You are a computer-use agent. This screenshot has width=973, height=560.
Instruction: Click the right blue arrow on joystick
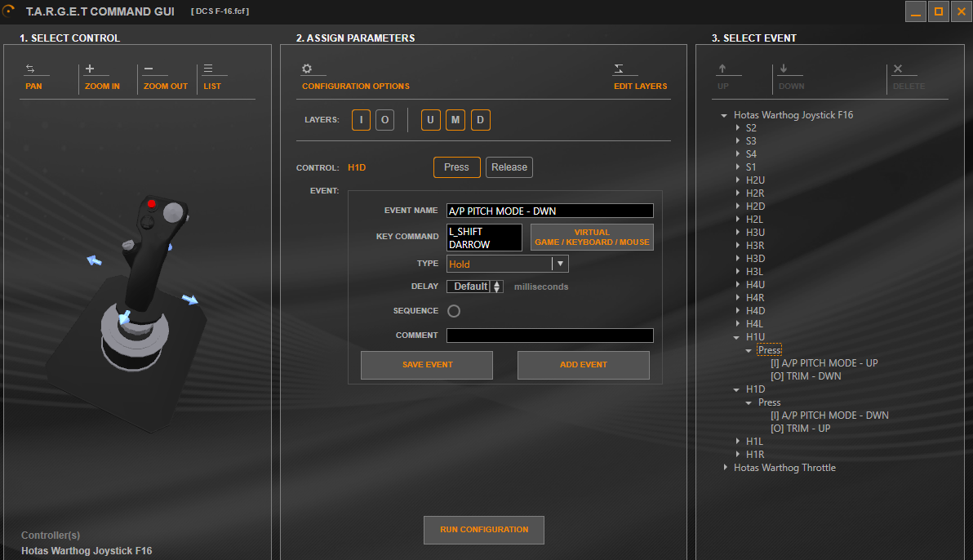click(x=190, y=300)
